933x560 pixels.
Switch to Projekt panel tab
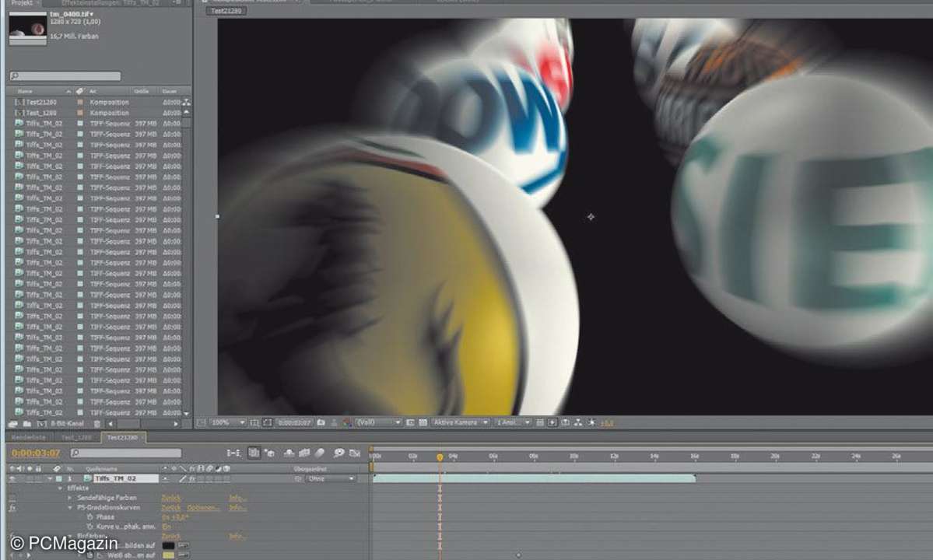point(22,2)
